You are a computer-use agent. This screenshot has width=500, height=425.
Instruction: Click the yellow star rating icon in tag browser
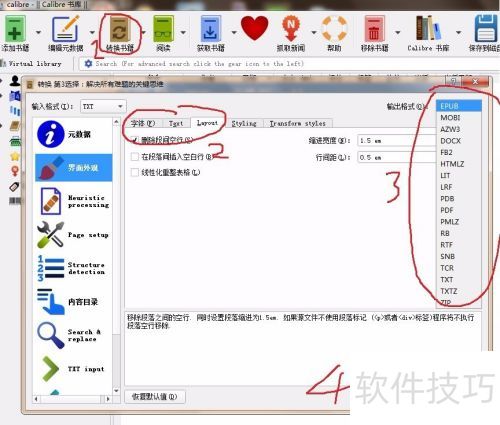[x=15, y=156]
